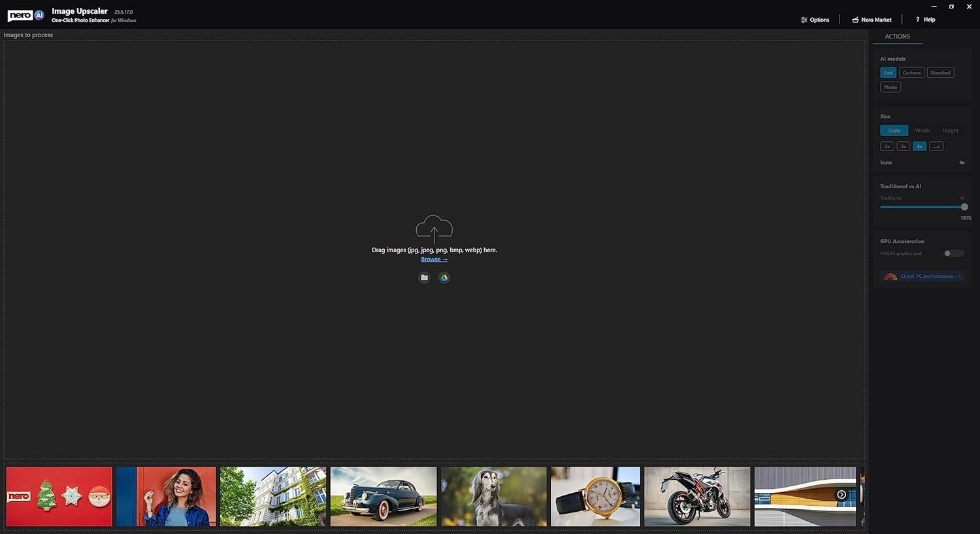
Task: Set upscale factor to 2x
Action: (887, 146)
